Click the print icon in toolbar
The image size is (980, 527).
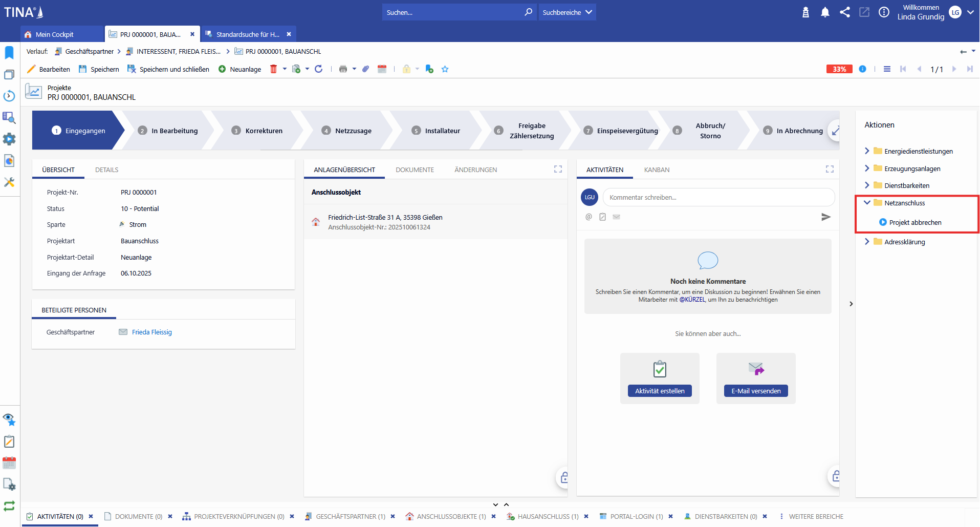click(343, 69)
